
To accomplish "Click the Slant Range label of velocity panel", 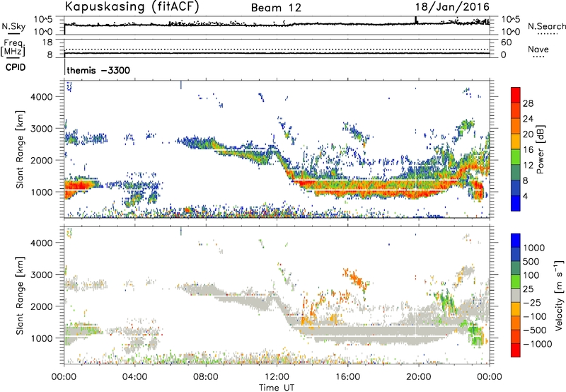I will pyautogui.click(x=20, y=295).
